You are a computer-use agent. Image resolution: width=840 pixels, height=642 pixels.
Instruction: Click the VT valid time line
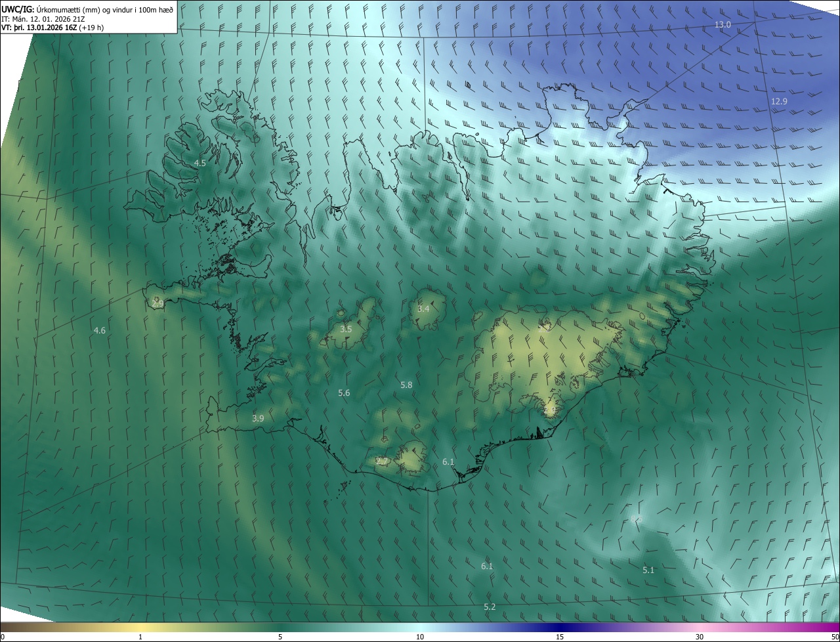[52, 28]
